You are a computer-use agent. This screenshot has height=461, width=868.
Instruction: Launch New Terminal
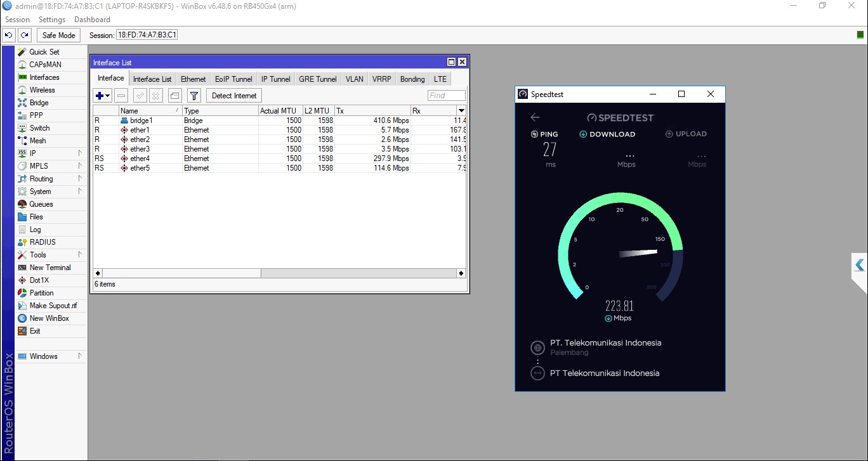point(50,268)
